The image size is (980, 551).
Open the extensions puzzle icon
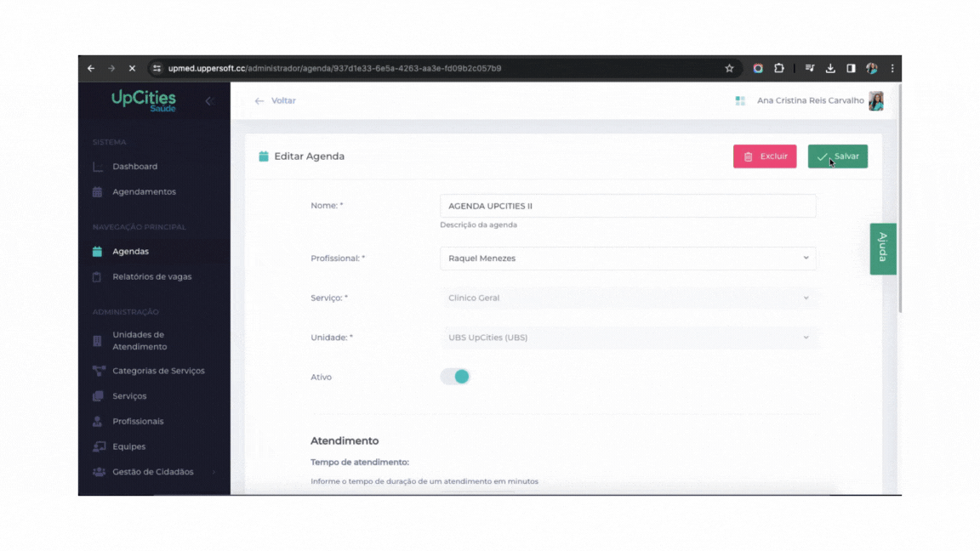(778, 68)
